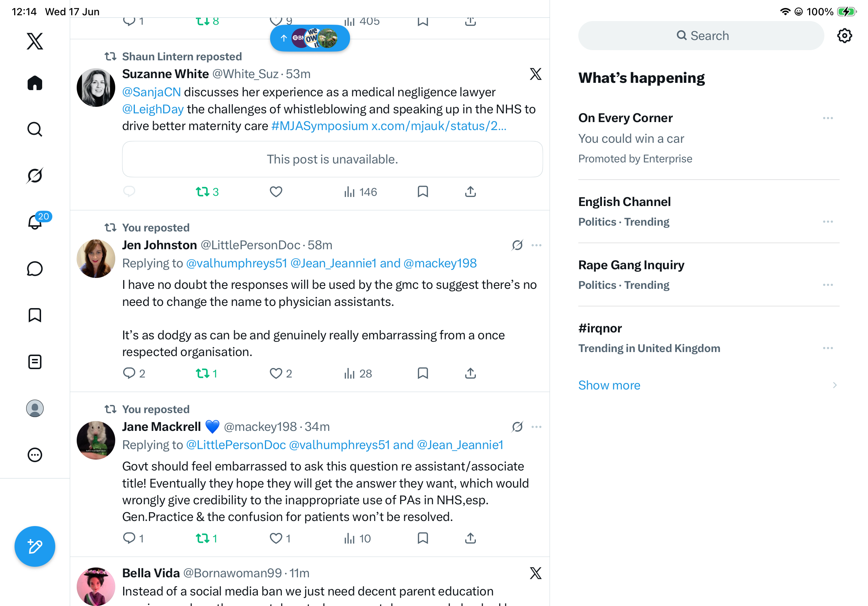Click Grok icon on Jen Johnston's post
868x606 pixels.
click(517, 245)
